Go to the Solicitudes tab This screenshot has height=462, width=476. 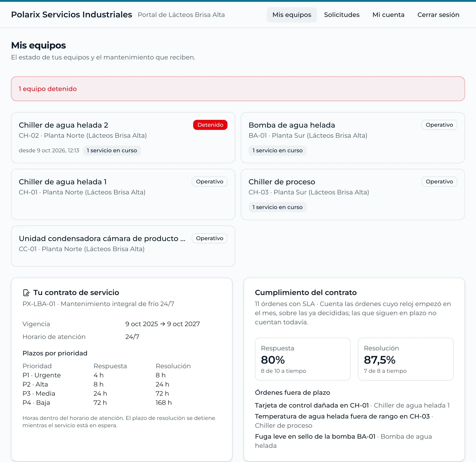tap(342, 15)
